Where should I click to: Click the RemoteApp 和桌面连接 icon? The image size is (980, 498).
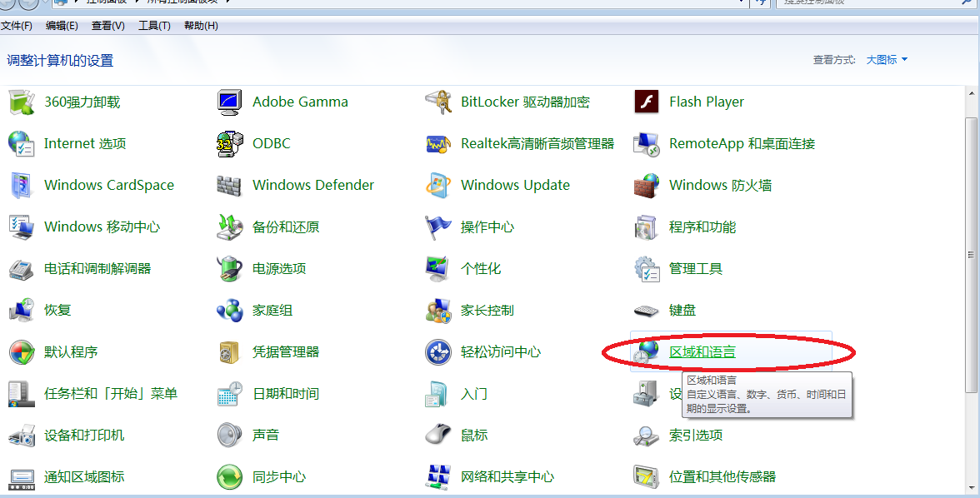pyautogui.click(x=647, y=144)
